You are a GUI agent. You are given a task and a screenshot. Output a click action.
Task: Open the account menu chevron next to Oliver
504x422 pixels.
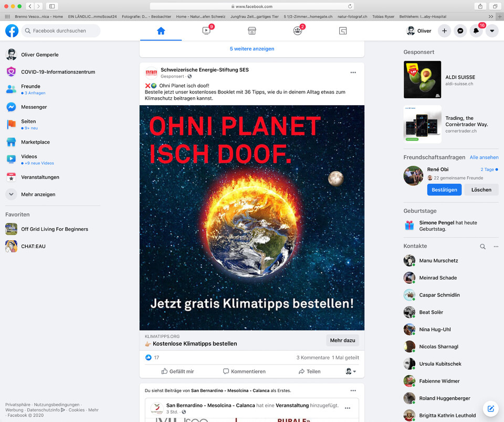492,30
